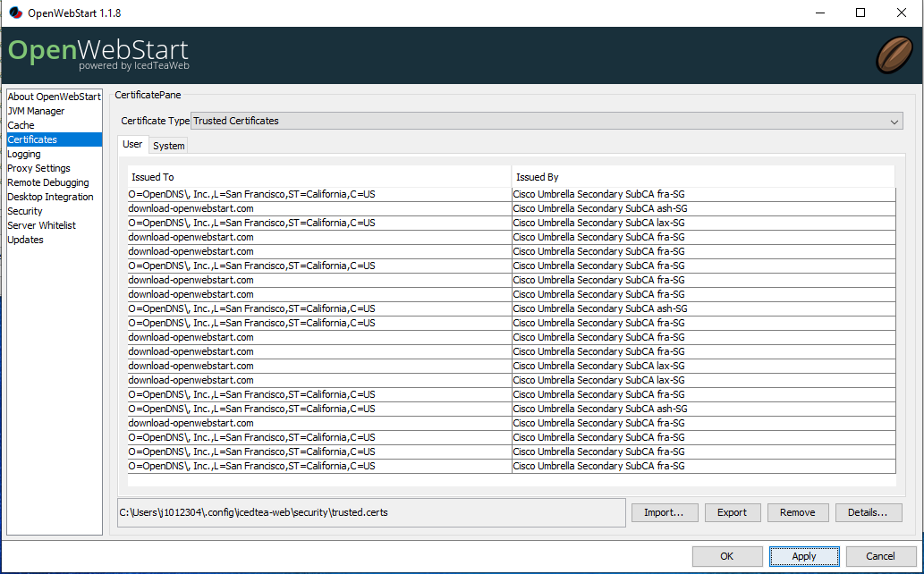Click the Issued By column header
Viewport: 924px width, 574px height.
click(703, 177)
